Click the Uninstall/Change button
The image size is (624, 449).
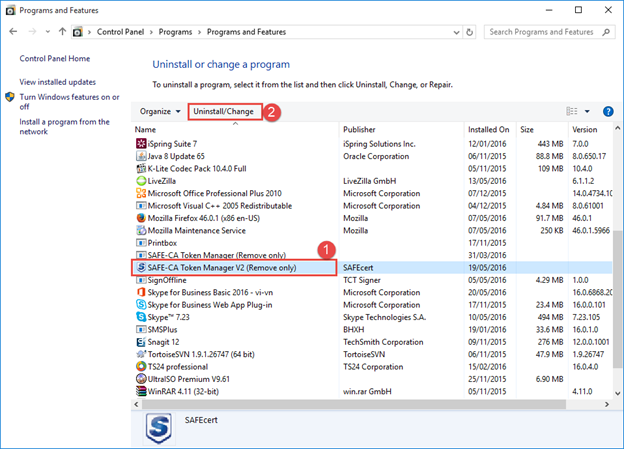[x=224, y=111]
